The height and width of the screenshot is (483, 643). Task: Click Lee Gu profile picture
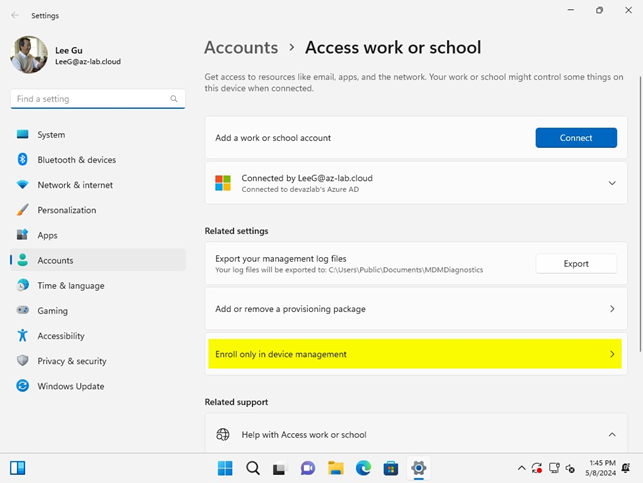(29, 55)
